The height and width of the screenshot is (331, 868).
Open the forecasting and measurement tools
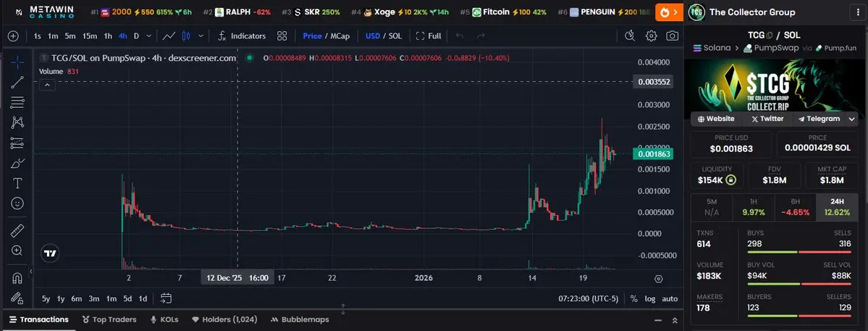(x=17, y=143)
